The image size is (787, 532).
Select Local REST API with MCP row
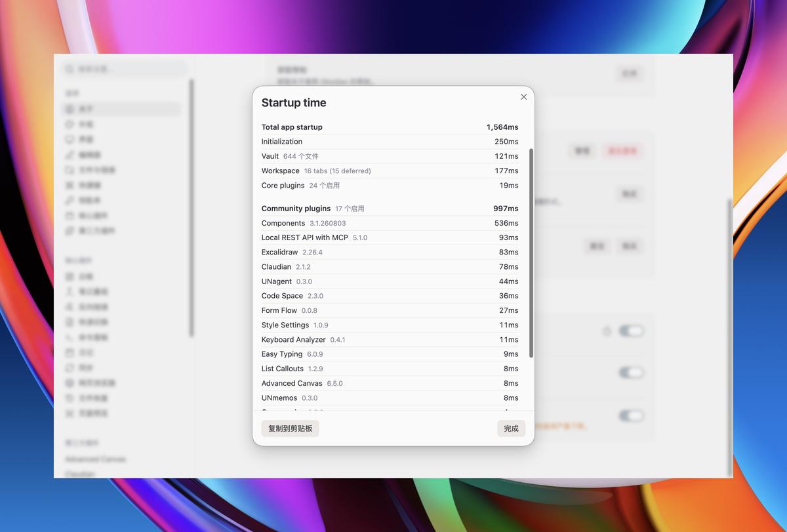point(390,237)
